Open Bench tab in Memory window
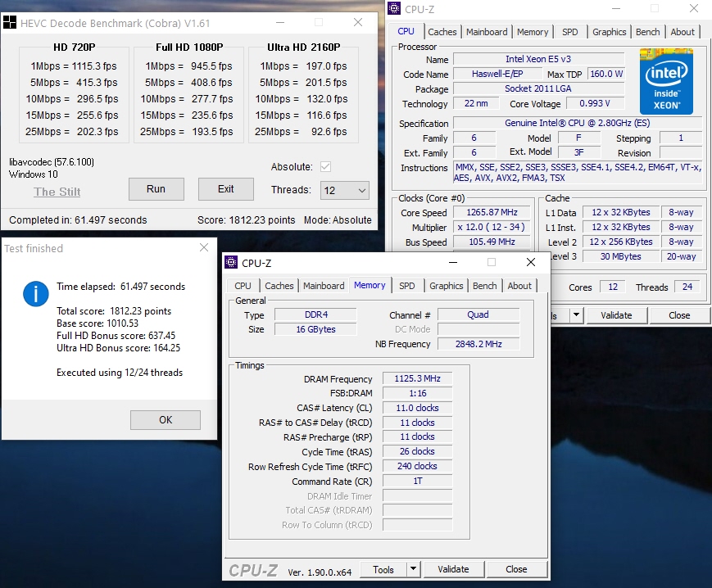Screen dimensions: 712x588 484,286
